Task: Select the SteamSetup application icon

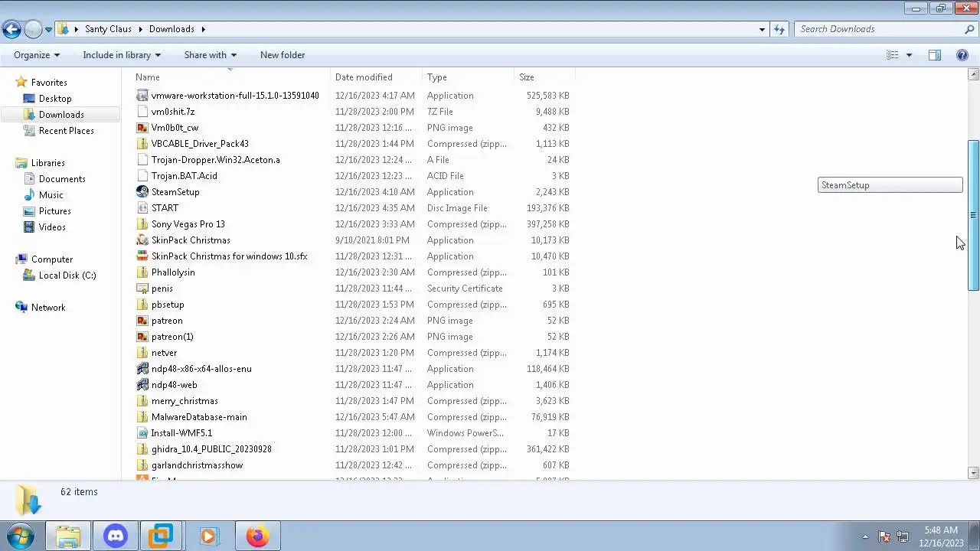Action: click(x=142, y=192)
